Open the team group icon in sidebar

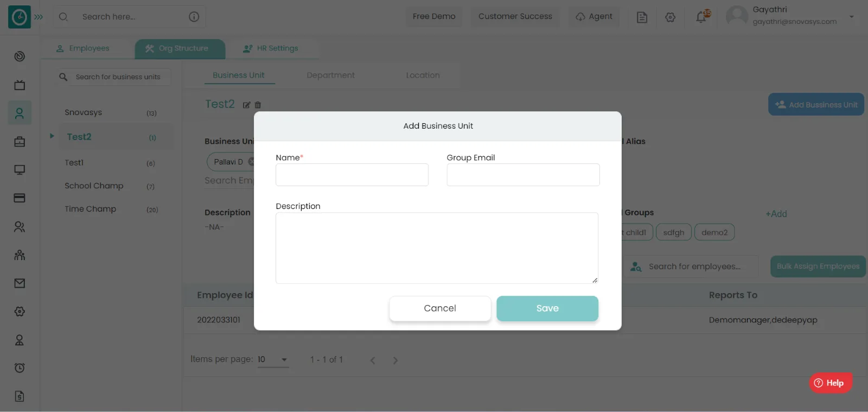tap(20, 255)
